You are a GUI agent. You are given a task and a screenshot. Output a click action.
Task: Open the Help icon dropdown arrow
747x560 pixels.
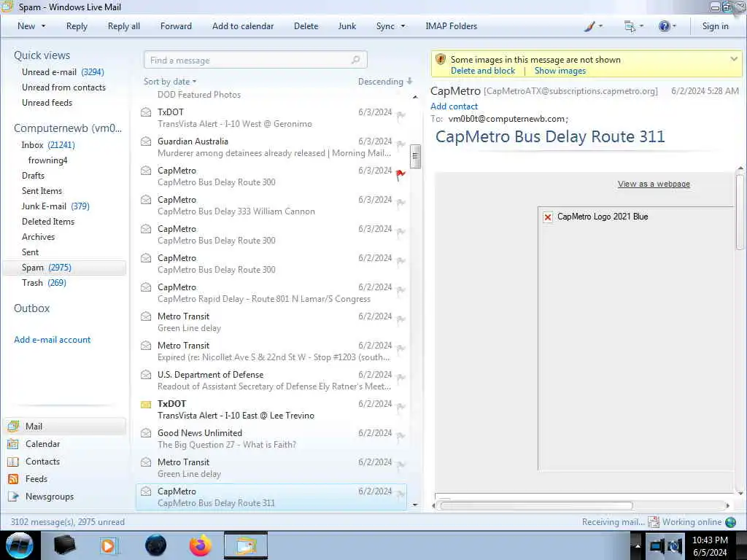674,26
